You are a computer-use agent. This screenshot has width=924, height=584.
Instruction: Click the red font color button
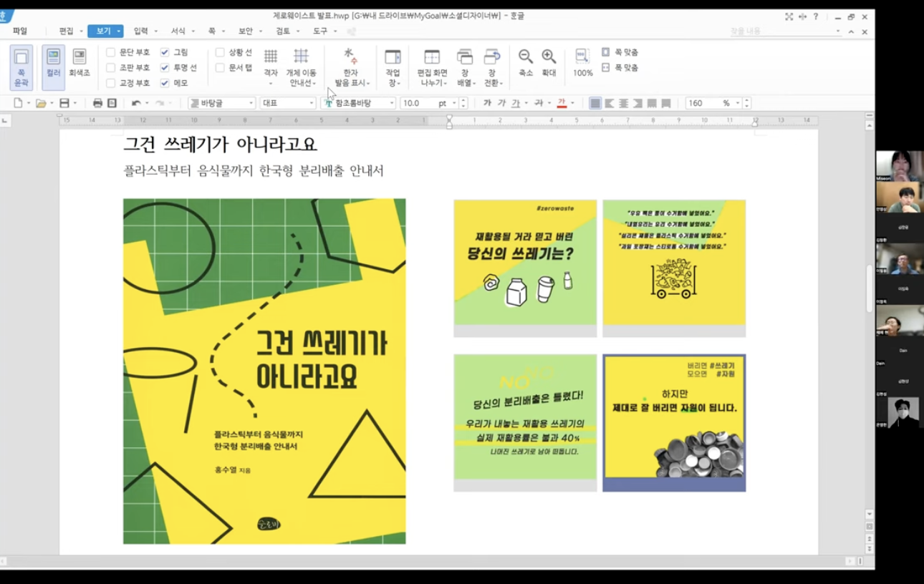pos(562,103)
